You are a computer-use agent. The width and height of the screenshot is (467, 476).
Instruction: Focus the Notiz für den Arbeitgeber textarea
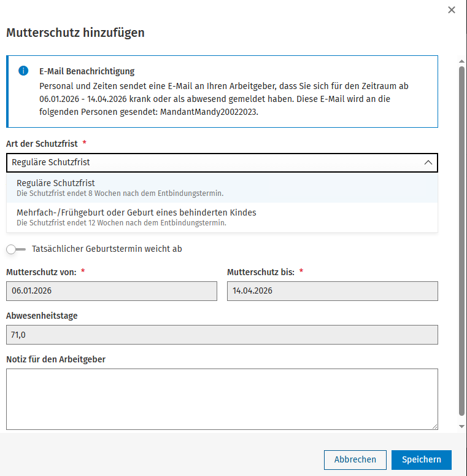pyautogui.click(x=222, y=399)
